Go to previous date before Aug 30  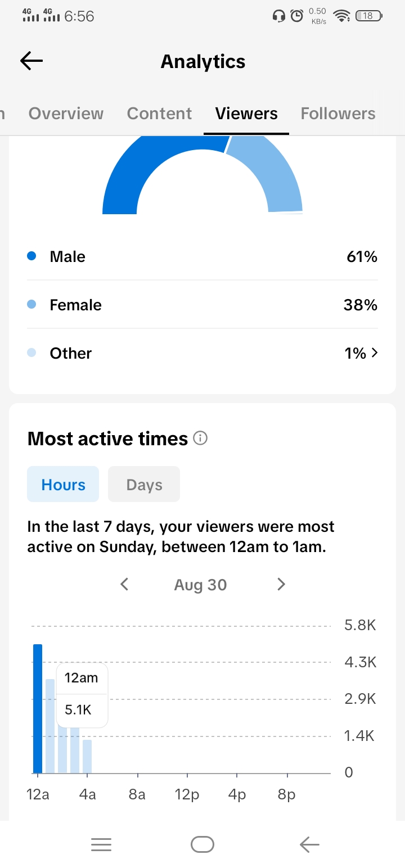(125, 584)
